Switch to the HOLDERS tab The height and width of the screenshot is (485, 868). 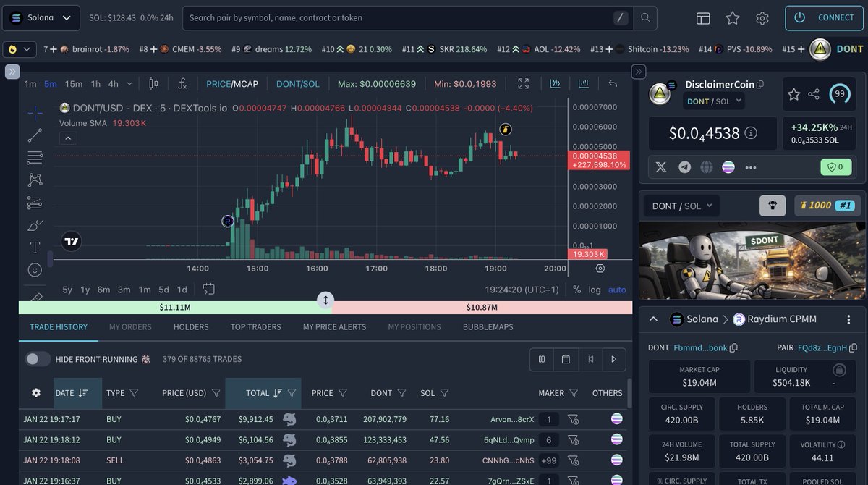click(191, 327)
